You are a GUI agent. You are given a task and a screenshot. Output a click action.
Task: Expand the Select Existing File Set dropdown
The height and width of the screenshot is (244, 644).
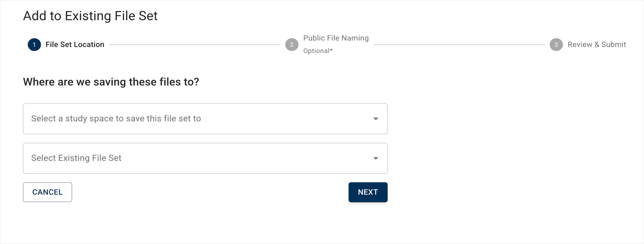click(x=205, y=158)
